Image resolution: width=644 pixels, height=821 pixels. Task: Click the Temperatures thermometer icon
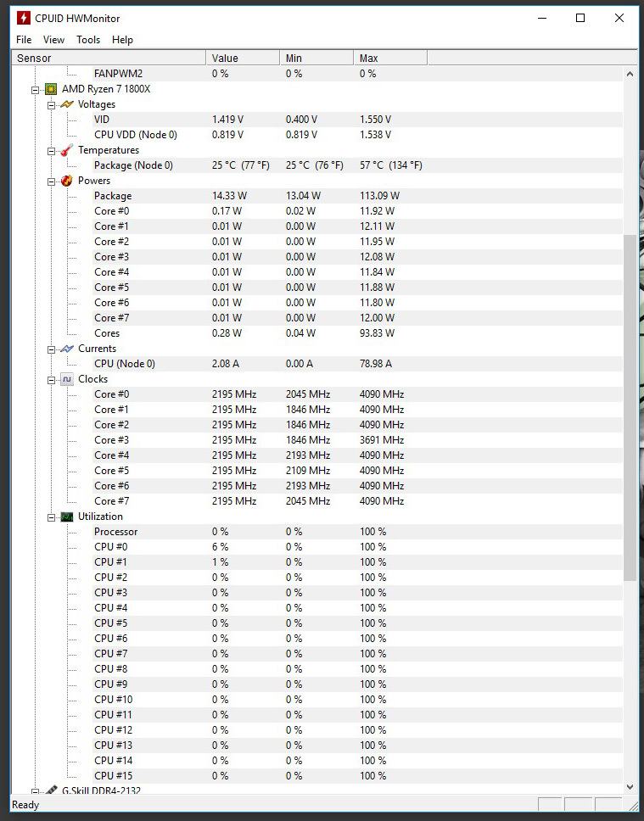[x=67, y=150]
